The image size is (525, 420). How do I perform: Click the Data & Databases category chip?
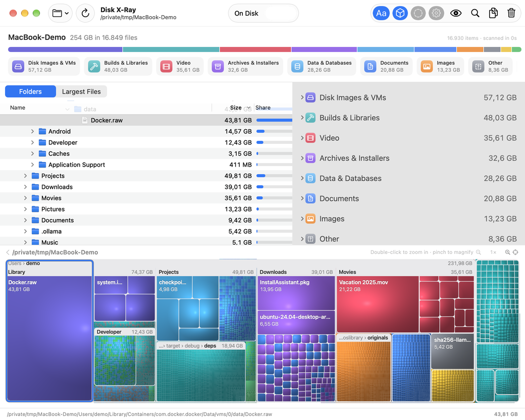point(322,66)
